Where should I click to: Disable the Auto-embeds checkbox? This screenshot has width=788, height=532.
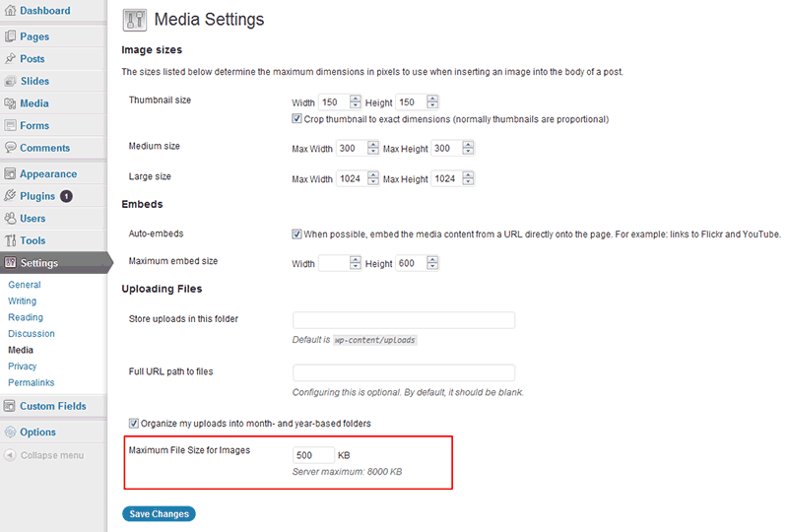pyautogui.click(x=297, y=234)
